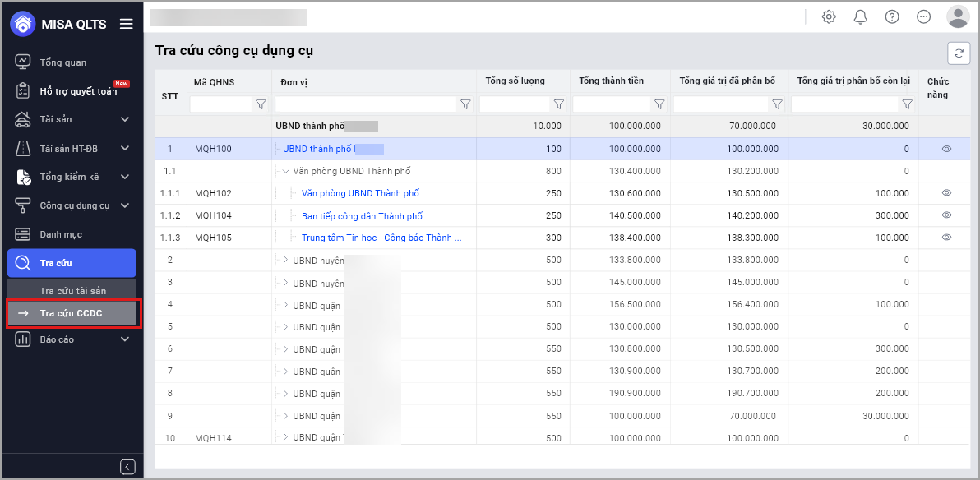Click the hamburger menu icon beside MISA QLTS

click(x=126, y=24)
